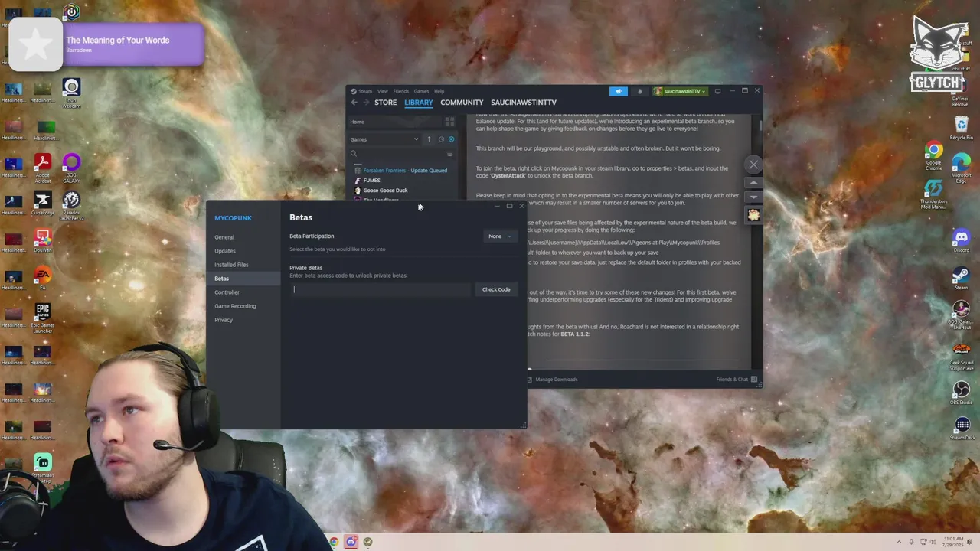Open Steam announcements megaphone icon

click(619, 91)
